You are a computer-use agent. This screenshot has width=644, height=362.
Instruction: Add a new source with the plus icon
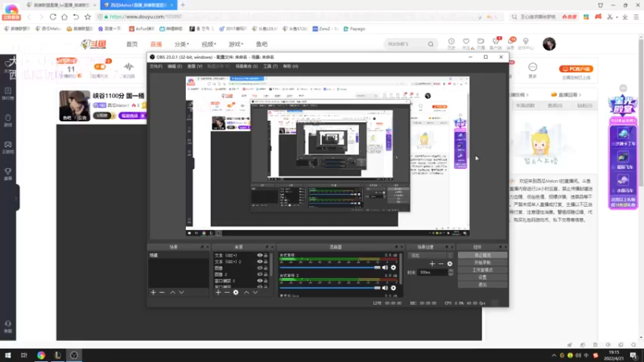[x=218, y=292]
